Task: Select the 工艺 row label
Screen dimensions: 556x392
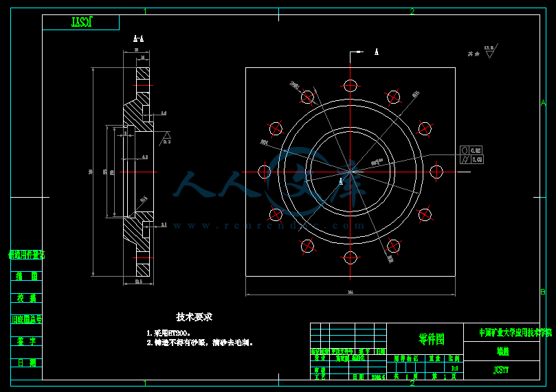Action: click(320, 377)
